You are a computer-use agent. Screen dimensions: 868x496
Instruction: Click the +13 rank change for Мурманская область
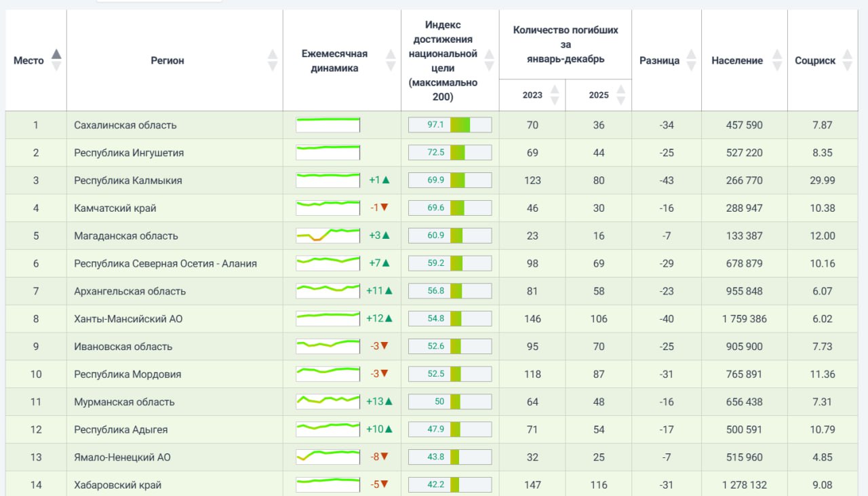(379, 402)
